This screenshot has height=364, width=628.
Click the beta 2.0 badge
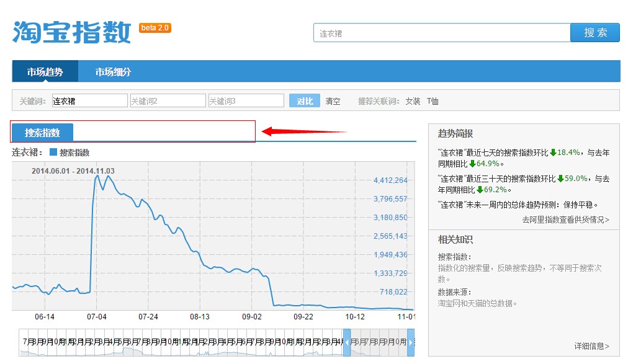click(155, 28)
